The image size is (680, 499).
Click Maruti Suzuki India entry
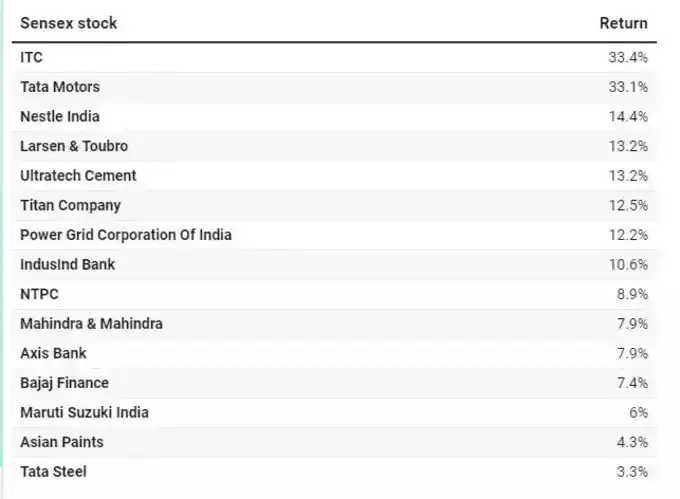[84, 412]
